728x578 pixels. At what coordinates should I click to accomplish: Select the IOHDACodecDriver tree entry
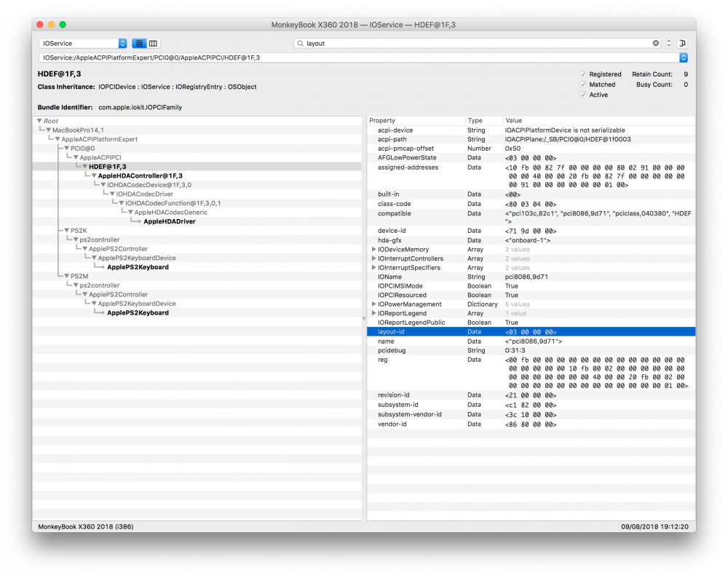pos(144,194)
